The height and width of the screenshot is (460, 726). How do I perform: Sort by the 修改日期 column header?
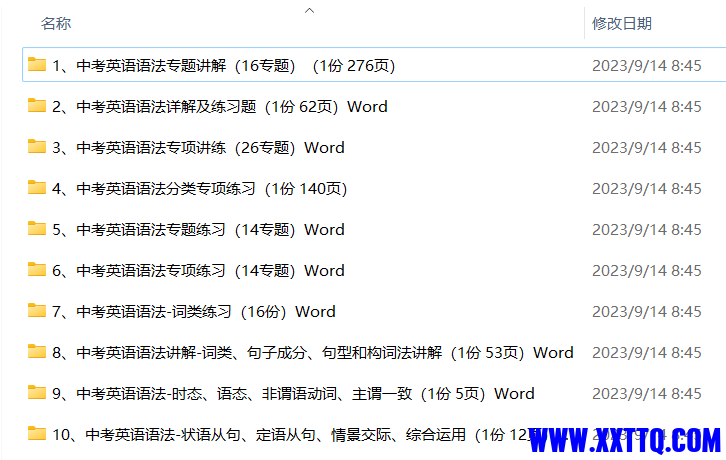[622, 23]
